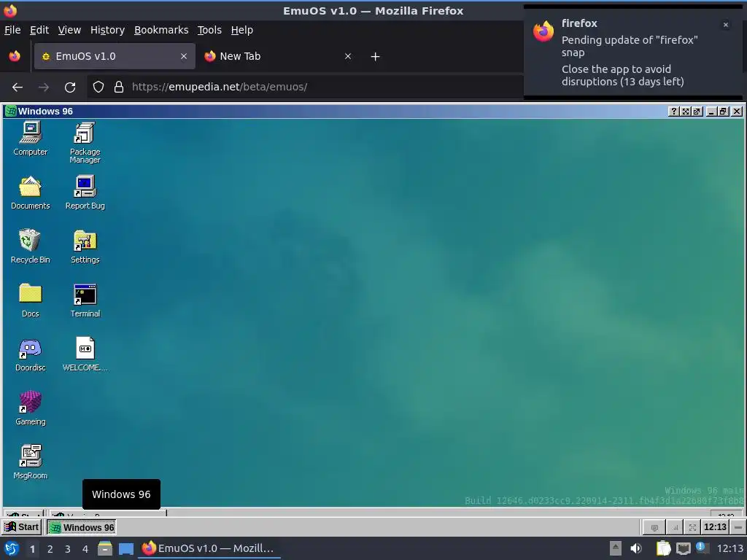The image size is (747, 560).
Task: Click the Windows 96 window help button
Action: [x=673, y=111]
